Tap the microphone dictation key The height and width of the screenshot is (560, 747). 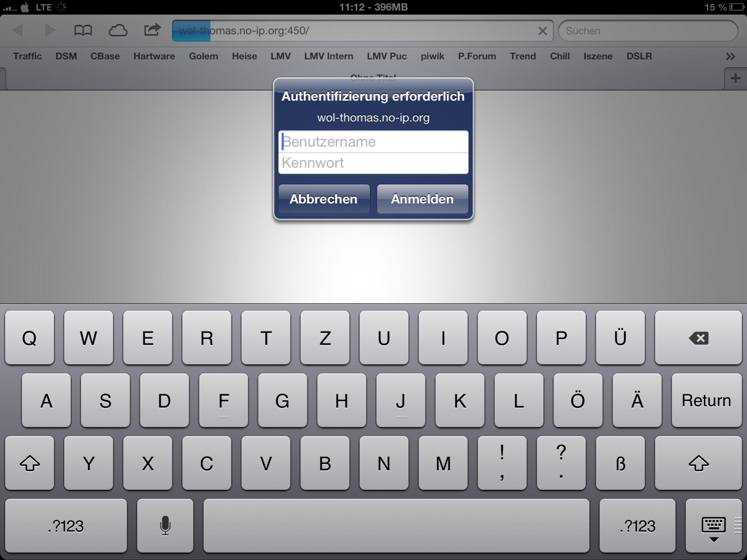coord(165,525)
